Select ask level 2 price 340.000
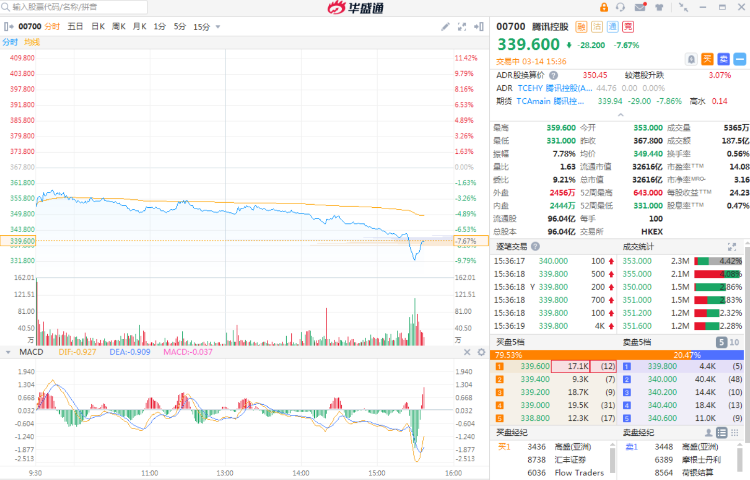The image size is (750, 480). click(662, 380)
